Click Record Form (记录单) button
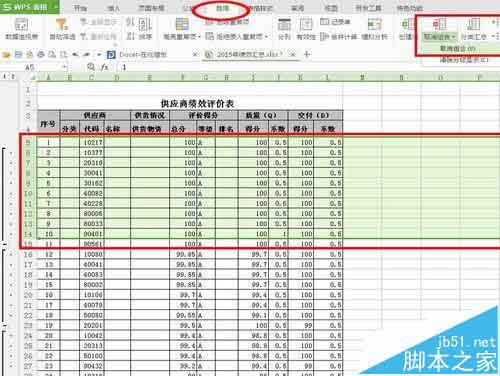 335,22
